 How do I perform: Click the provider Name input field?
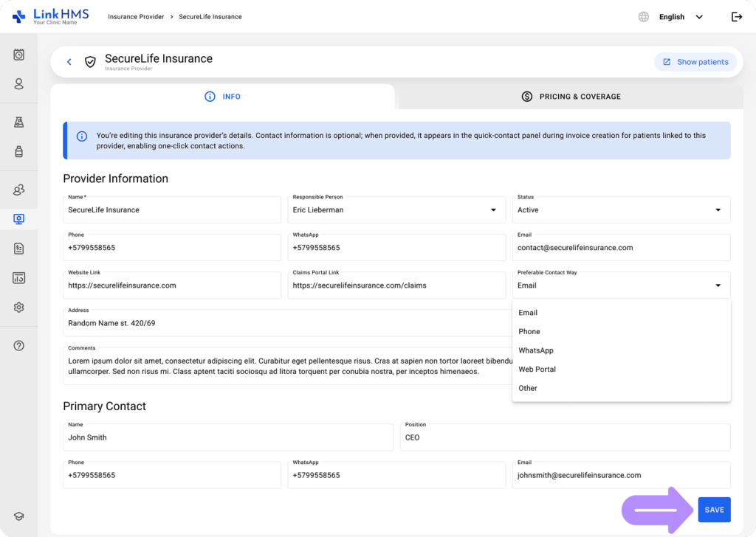(x=171, y=209)
